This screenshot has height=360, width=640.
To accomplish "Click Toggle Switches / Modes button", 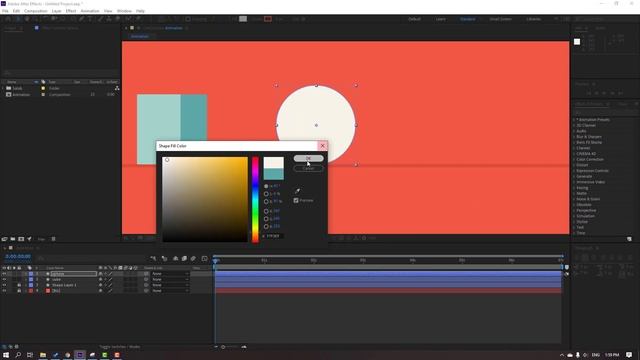I will (x=120, y=347).
